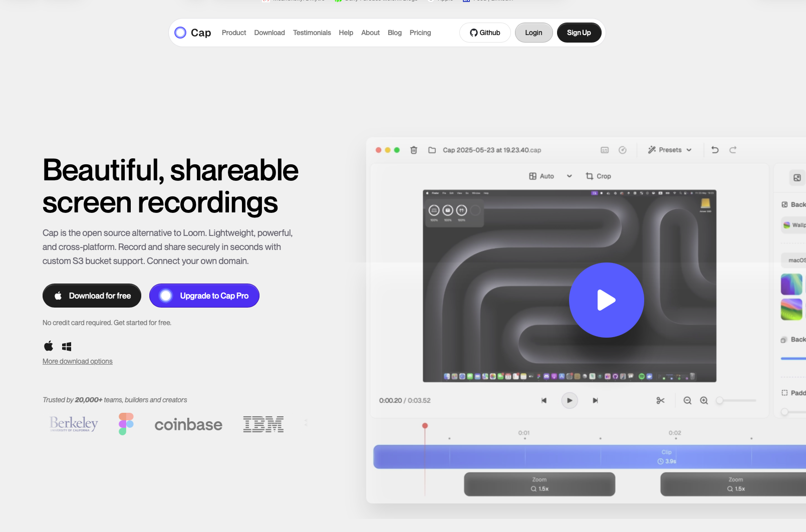Image resolution: width=806 pixels, height=532 pixels.
Task: Click Upgrade to Cap Pro button
Action: coord(204,296)
